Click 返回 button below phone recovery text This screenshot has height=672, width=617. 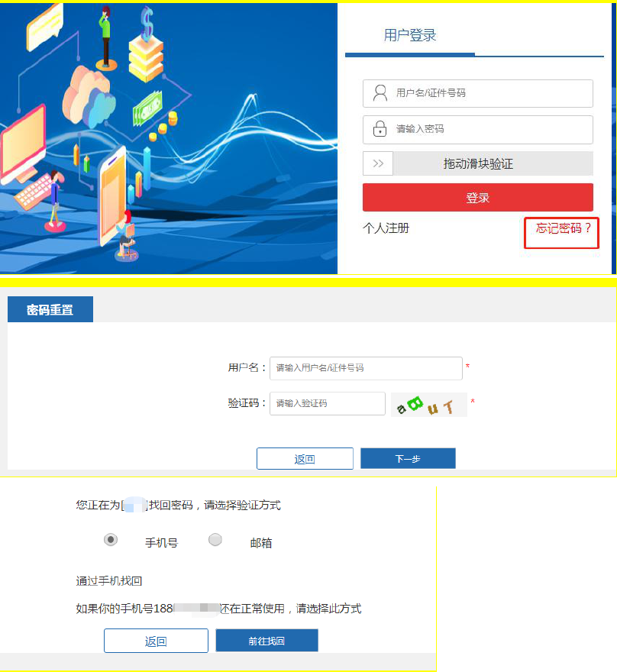coord(156,641)
